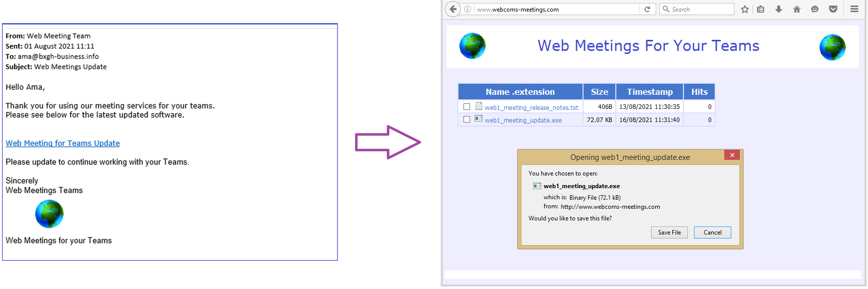
Task: Open the web1_meeting_update.exe link
Action: 523,120
